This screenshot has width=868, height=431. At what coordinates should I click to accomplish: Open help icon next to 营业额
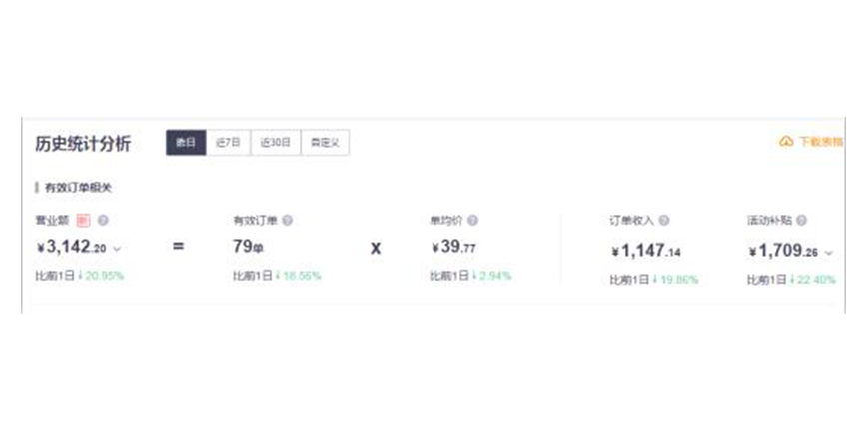pos(103,220)
